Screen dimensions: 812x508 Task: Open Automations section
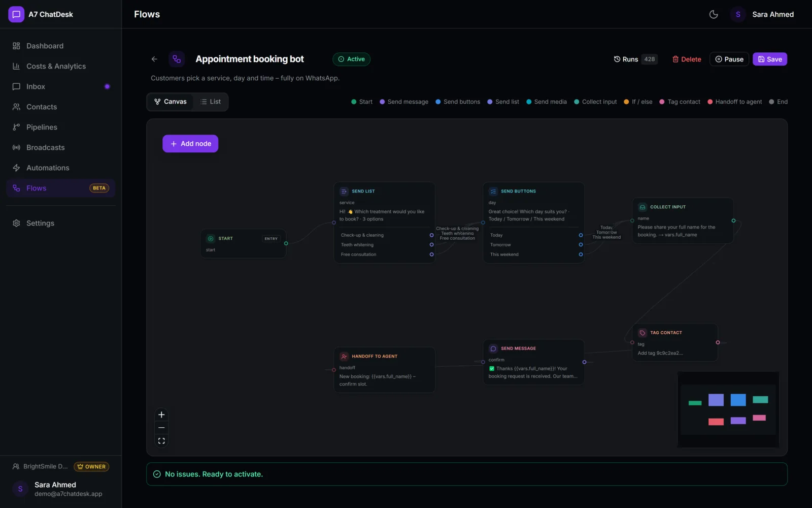tap(61, 168)
